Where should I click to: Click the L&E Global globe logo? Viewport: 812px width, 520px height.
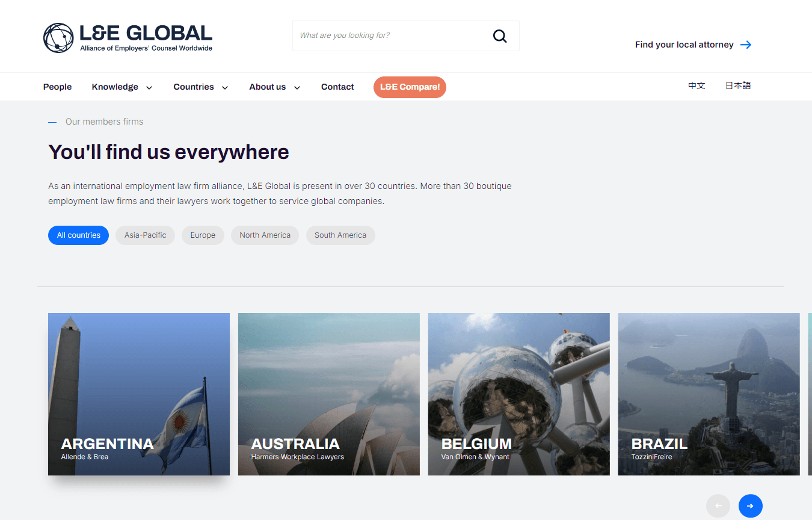click(x=58, y=38)
